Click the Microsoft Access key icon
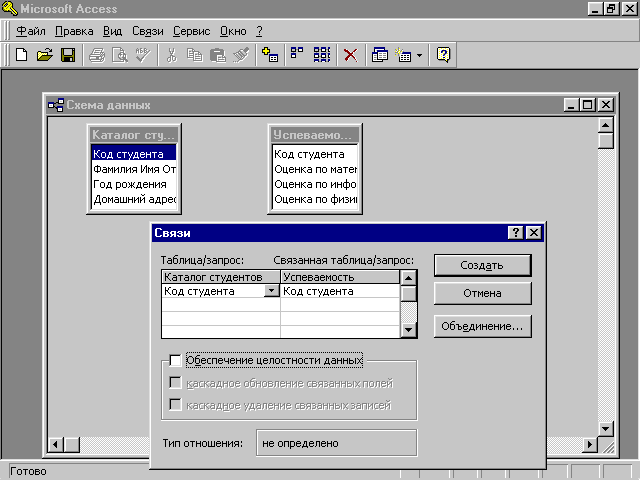The width and height of the screenshot is (640, 480). click(x=9, y=9)
